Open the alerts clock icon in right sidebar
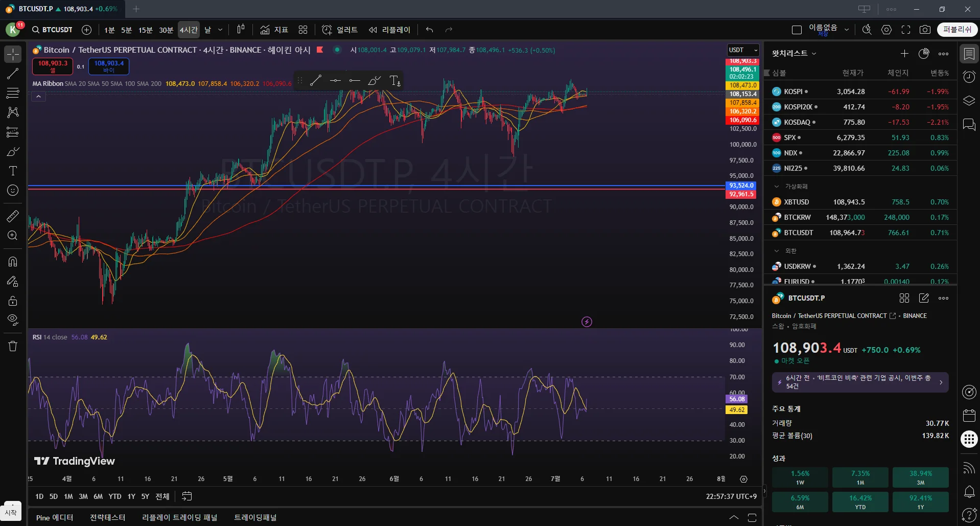980x526 pixels. click(x=969, y=77)
